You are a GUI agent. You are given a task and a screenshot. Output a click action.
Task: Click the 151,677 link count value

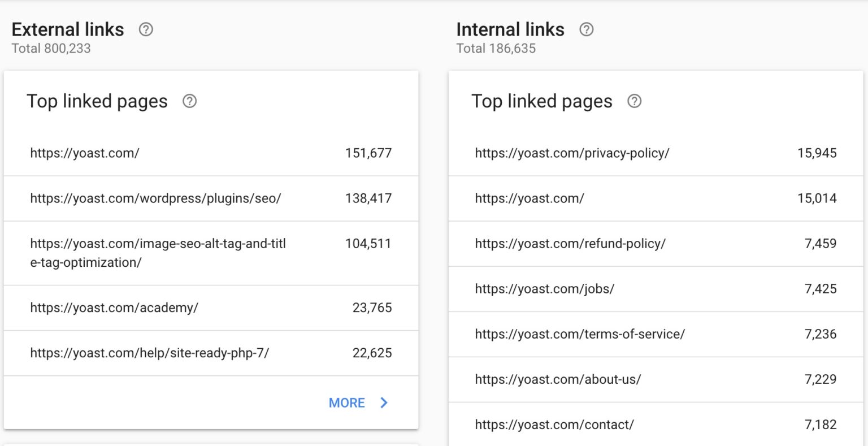coord(368,153)
